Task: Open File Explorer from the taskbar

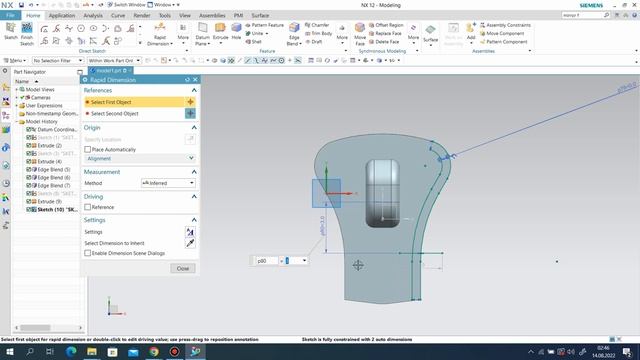Action: pos(92,351)
